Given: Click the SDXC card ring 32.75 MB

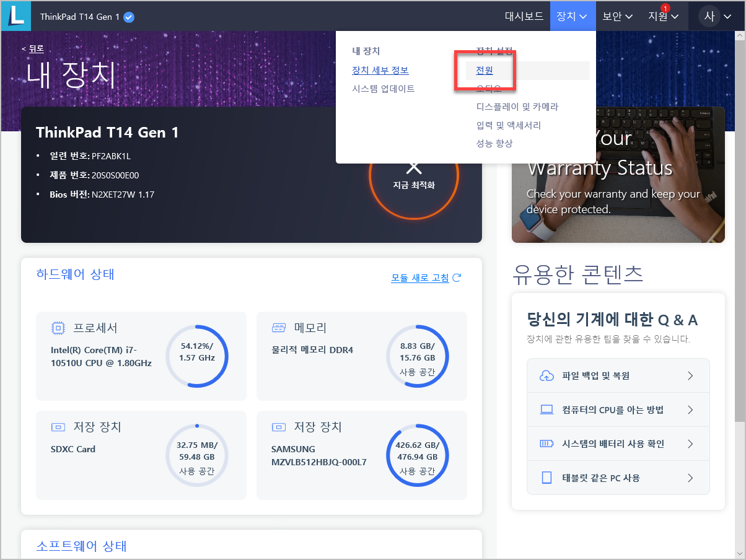Looking at the screenshot, I should 197,455.
